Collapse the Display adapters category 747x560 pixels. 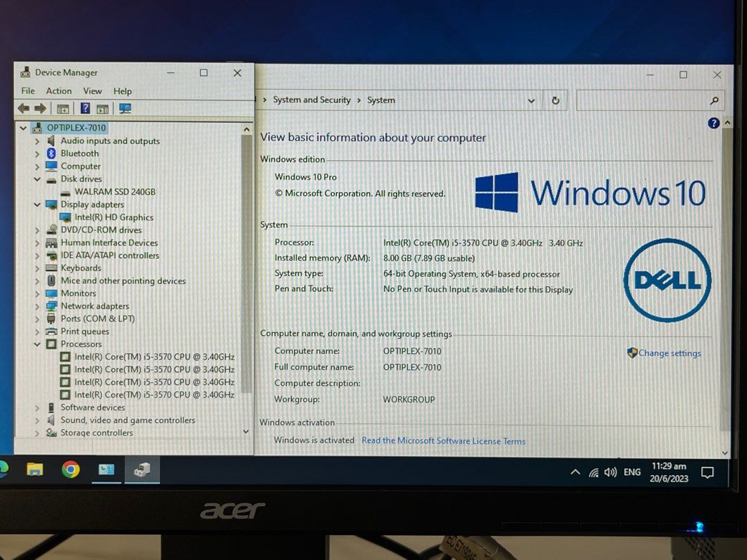[x=36, y=204]
